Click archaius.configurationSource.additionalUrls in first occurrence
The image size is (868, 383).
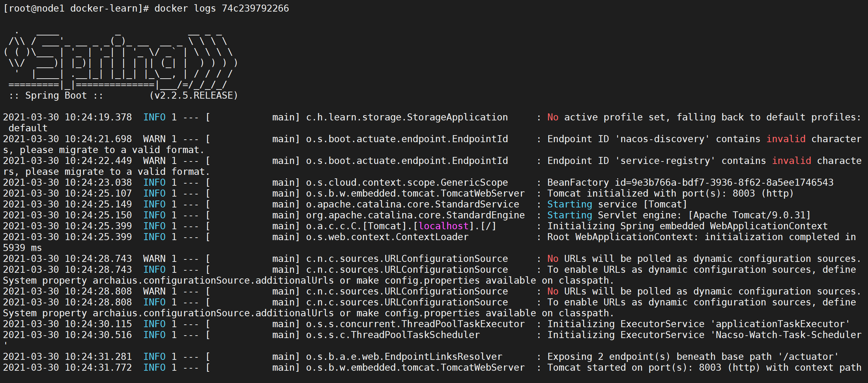(x=213, y=280)
